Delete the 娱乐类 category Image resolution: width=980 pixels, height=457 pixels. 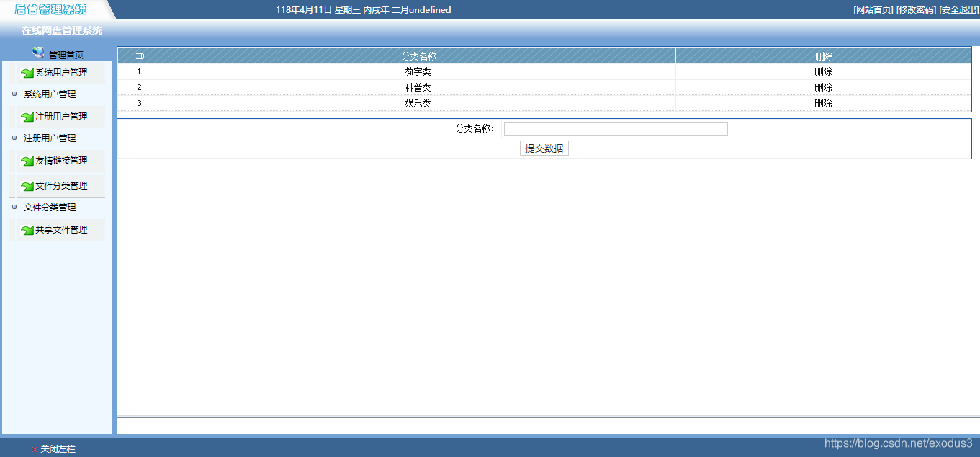click(824, 104)
